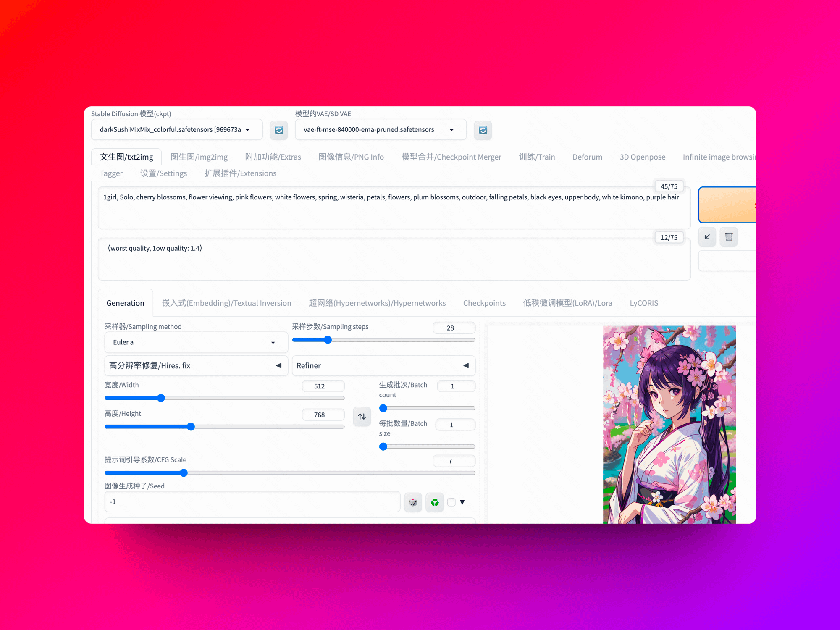Switch to the img2img tab
This screenshot has width=840, height=630.
click(199, 157)
